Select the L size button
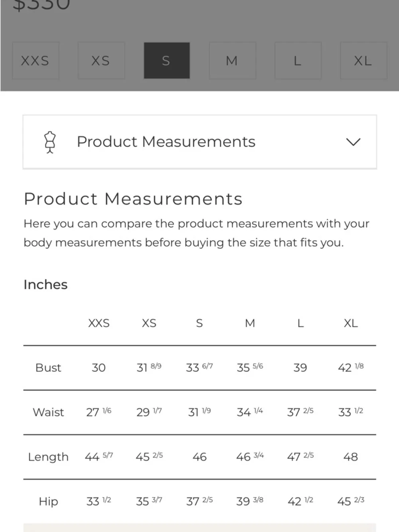 pos(297,61)
